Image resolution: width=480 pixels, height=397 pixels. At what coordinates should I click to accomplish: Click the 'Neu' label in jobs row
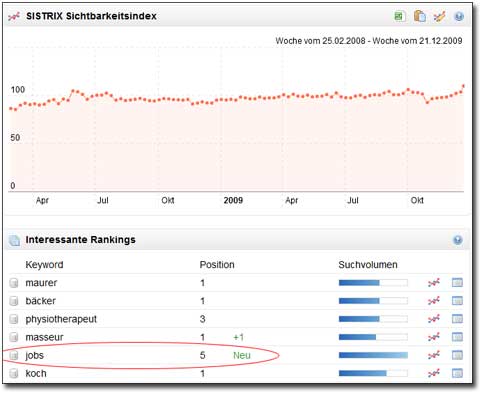coord(242,356)
